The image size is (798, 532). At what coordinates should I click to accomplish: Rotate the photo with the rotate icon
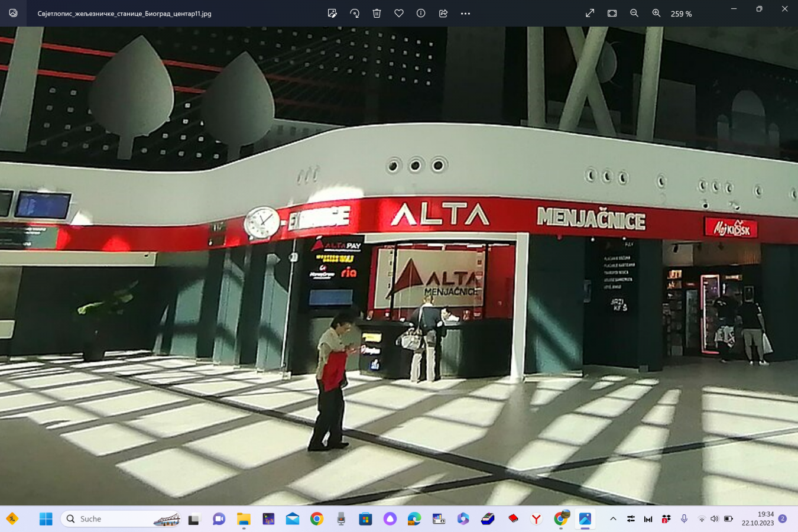[x=355, y=13]
